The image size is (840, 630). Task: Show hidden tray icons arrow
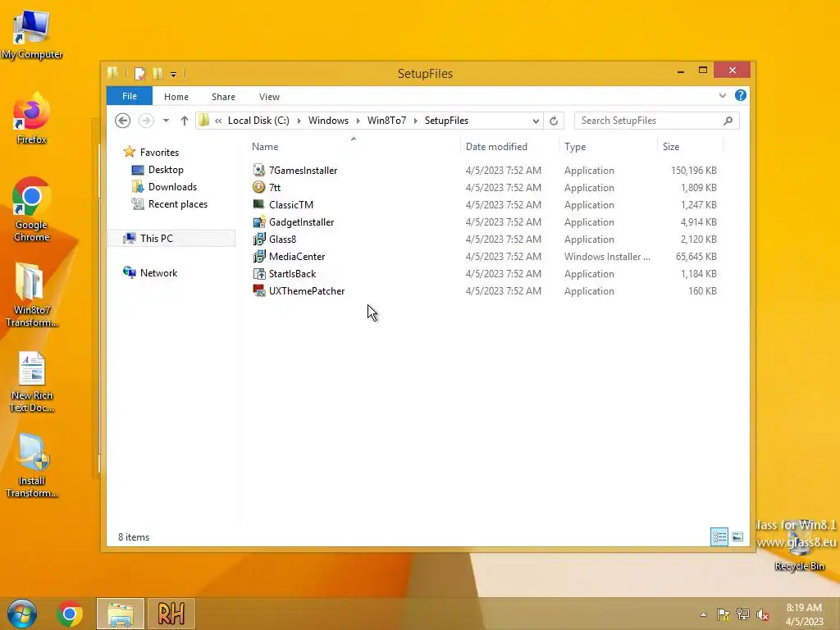[x=703, y=614]
